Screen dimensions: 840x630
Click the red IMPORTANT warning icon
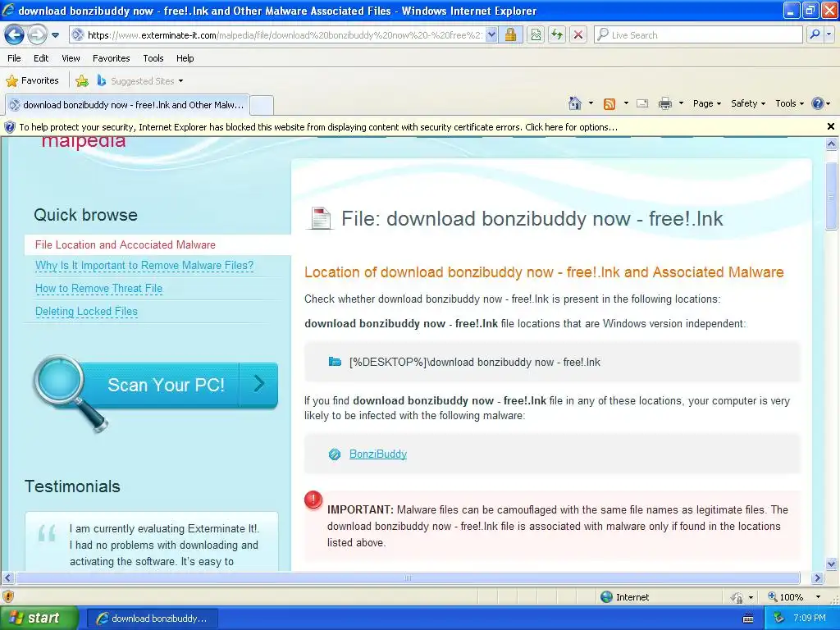click(313, 500)
